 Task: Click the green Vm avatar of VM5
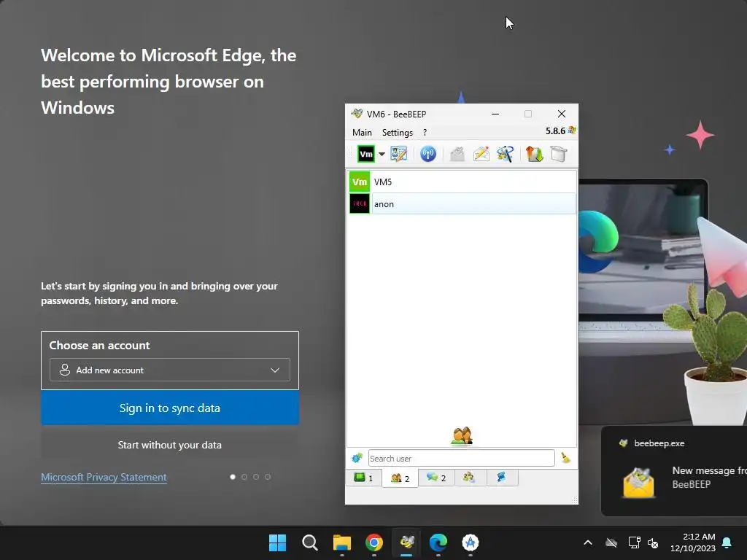pyautogui.click(x=360, y=182)
